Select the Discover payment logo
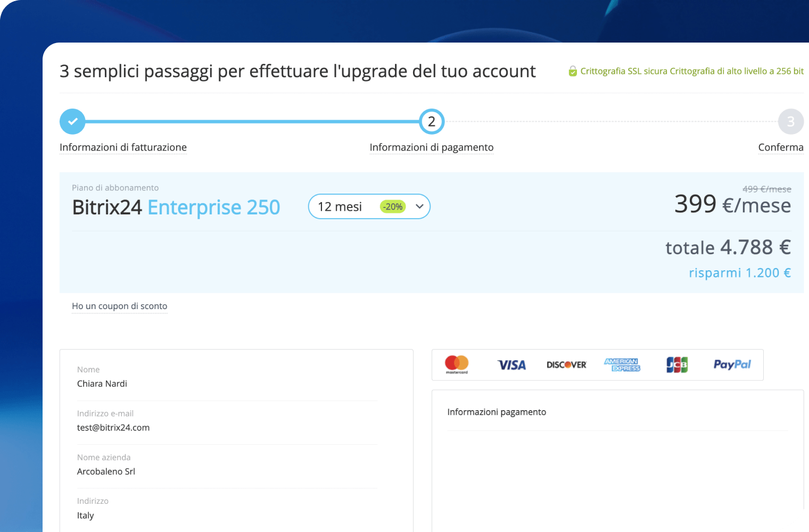This screenshot has height=532, width=809. tap(566, 365)
